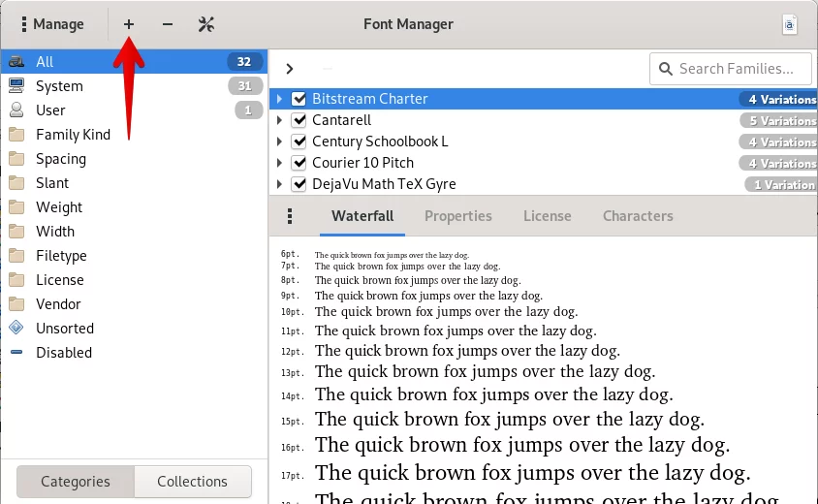The width and height of the screenshot is (818, 504).
Task: Select the User category
Action: pos(134,110)
